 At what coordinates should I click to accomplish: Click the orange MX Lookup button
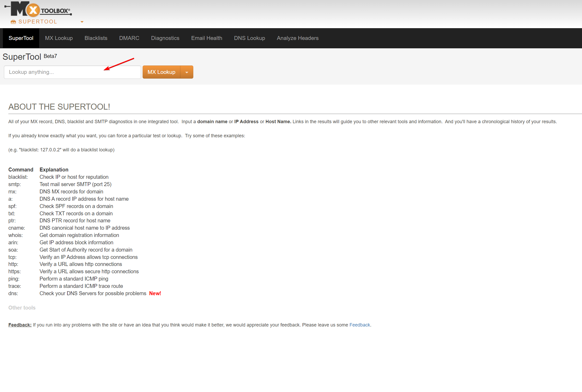pyautogui.click(x=161, y=72)
